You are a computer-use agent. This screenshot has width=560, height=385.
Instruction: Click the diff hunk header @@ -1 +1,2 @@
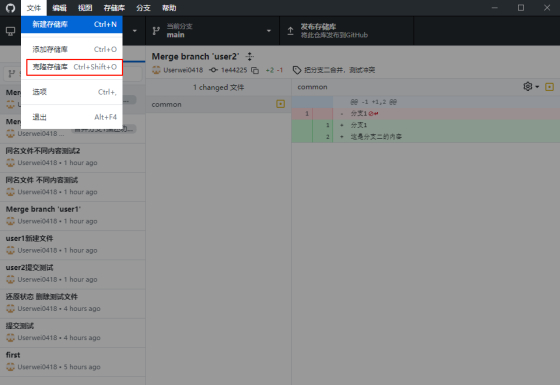pyautogui.click(x=426, y=102)
